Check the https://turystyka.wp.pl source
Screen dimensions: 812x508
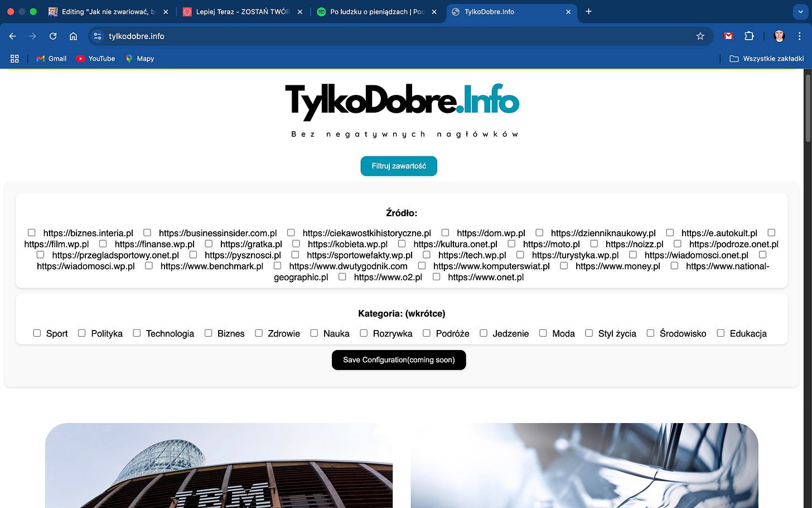[x=520, y=255]
